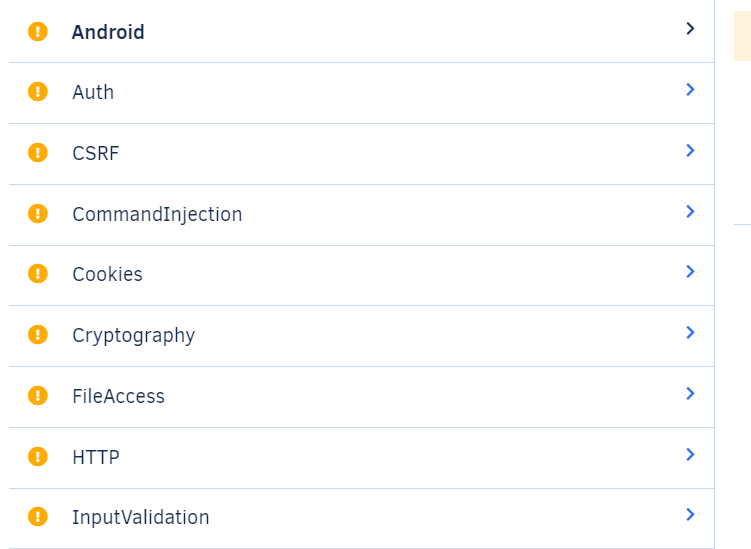The height and width of the screenshot is (549, 751).
Task: Expand the Auth row arrow
Action: pyautogui.click(x=690, y=90)
